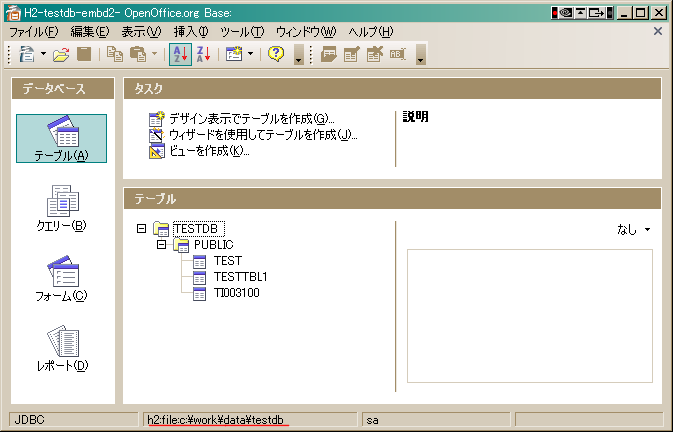Click the yellow Help question mark icon
The height and width of the screenshot is (432, 673).
[276, 54]
